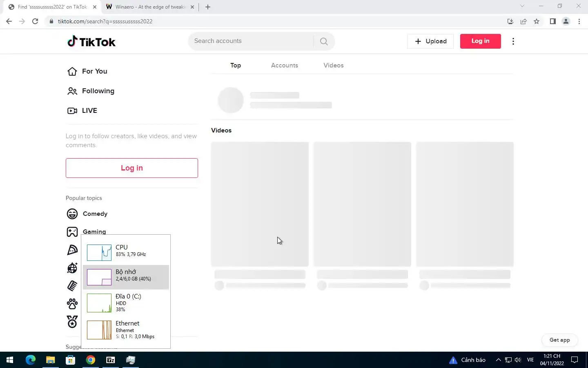Switch to the Accounts tab
This screenshot has width=588, height=368.
tap(285, 65)
